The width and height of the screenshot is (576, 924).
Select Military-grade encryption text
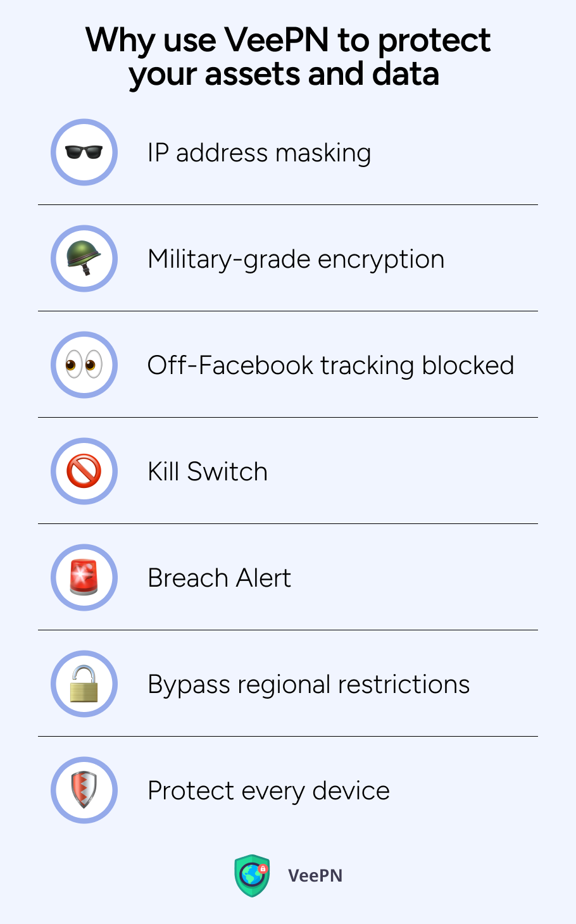(x=296, y=259)
